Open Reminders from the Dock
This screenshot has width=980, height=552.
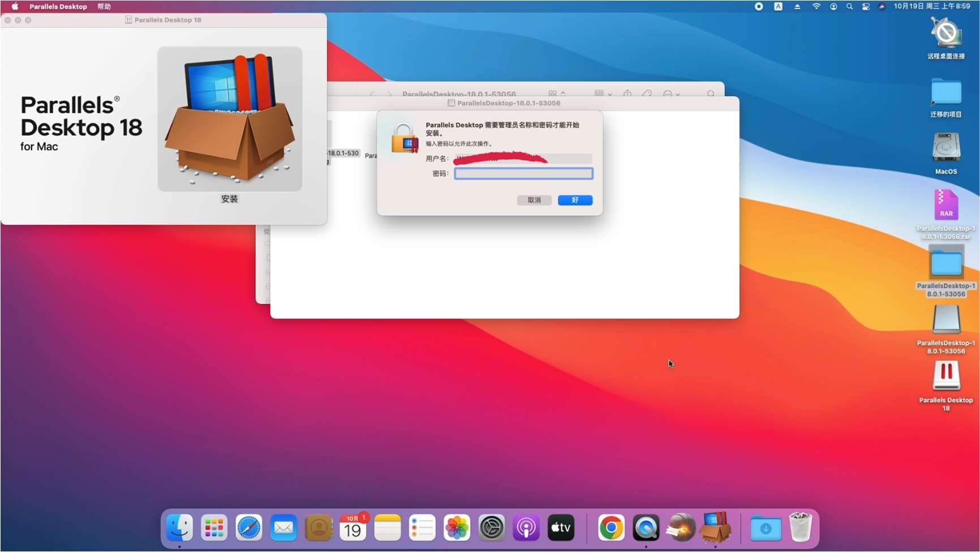423,528
